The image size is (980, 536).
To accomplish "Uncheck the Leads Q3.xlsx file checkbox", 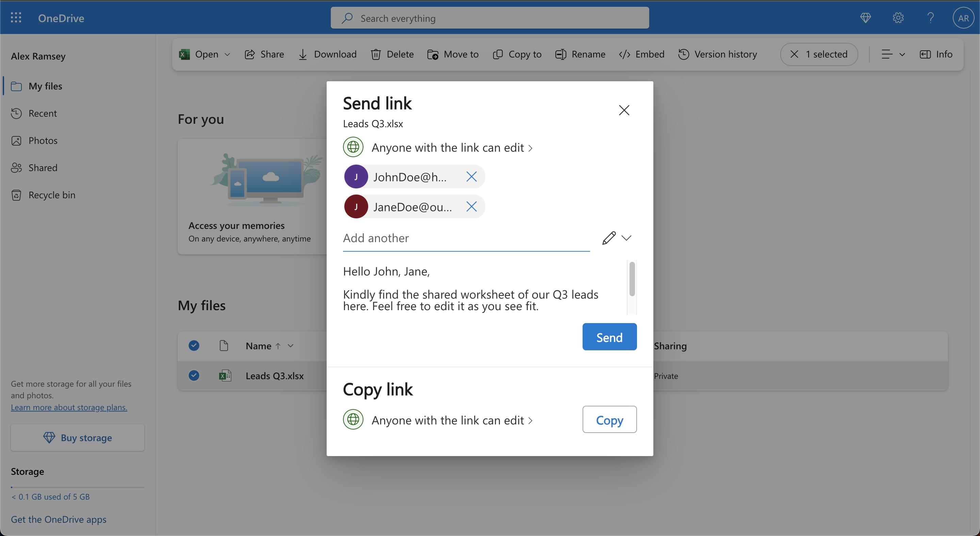I will tap(194, 375).
